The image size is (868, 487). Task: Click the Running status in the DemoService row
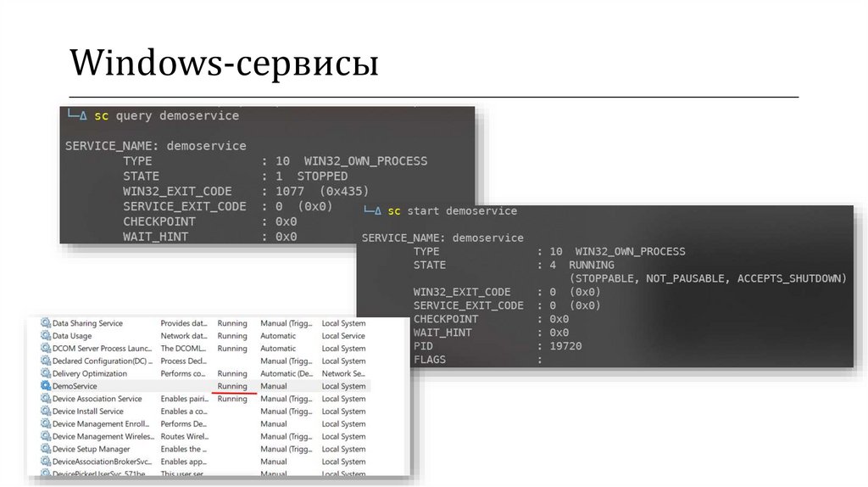coord(232,386)
